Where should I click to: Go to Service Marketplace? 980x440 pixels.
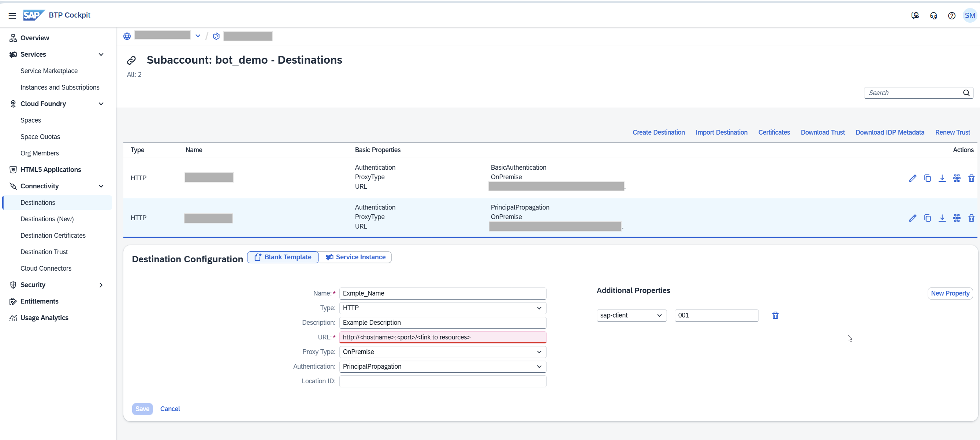49,71
